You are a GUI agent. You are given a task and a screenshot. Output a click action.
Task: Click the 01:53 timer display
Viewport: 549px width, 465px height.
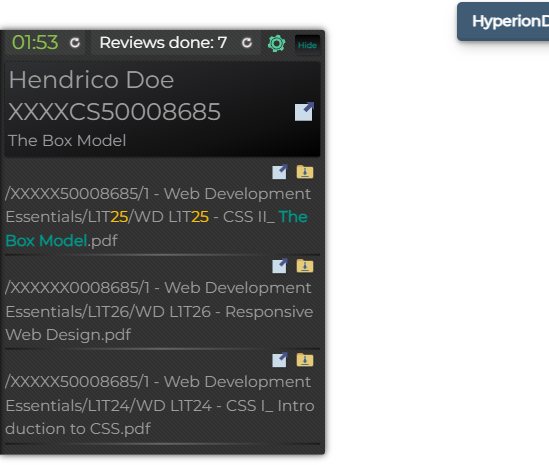point(35,43)
